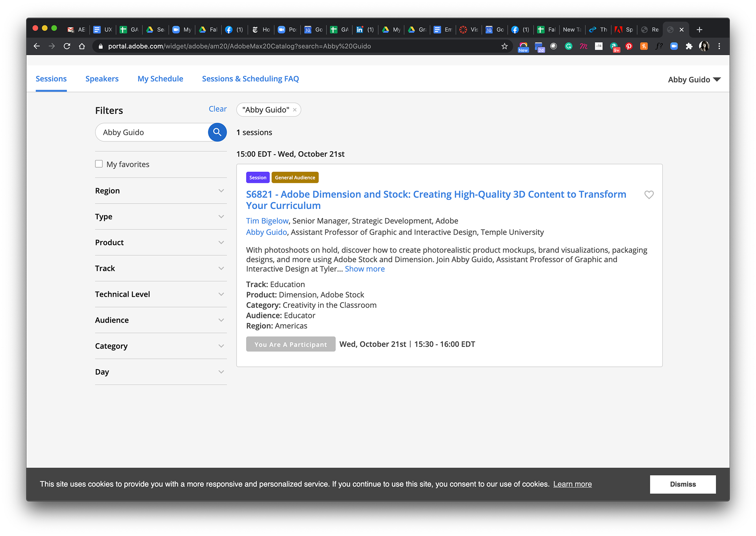Viewport: 756px width, 536px height.
Task: Favorite session S6821 with the heart icon
Action: (649, 195)
